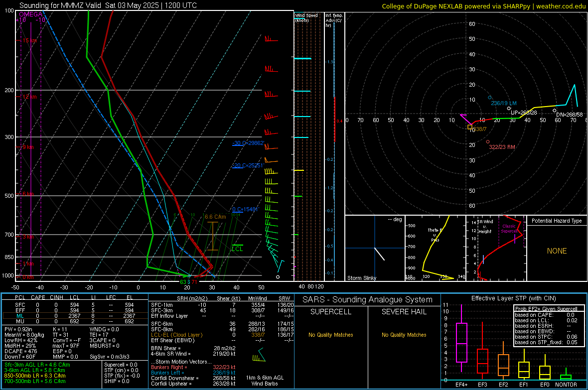Click the 1km & 6km wind barbs icon

(x=259, y=355)
